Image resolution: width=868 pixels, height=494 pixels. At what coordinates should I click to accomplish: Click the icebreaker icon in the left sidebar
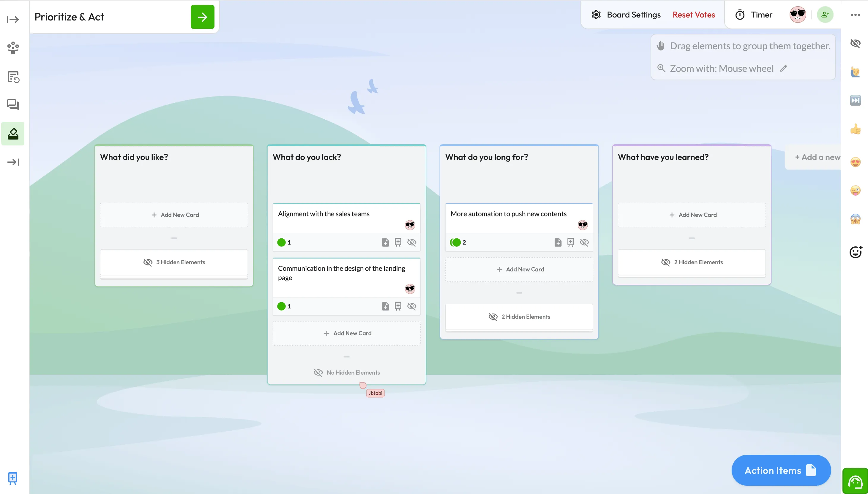(x=12, y=47)
